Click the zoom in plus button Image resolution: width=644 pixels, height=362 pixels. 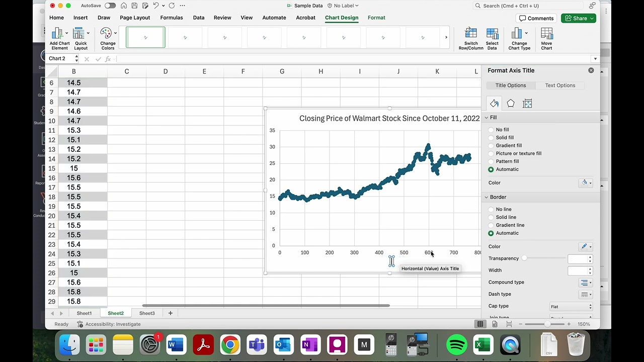[x=569, y=324]
